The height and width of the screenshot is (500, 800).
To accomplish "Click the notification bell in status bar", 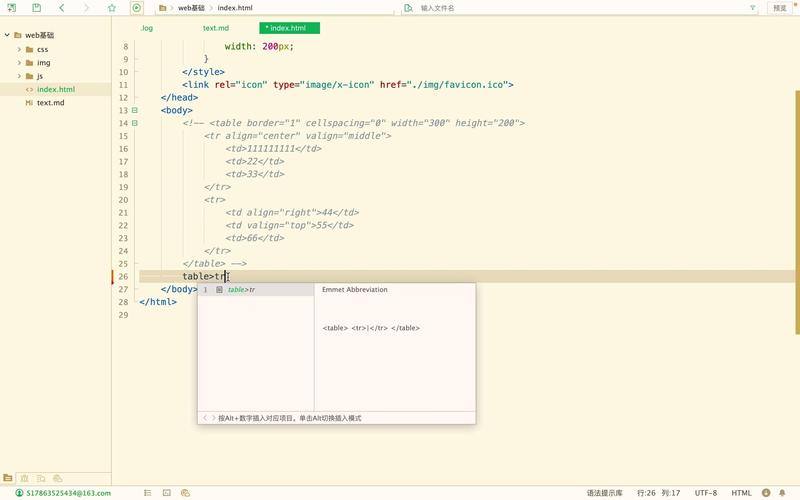I will [x=782, y=493].
